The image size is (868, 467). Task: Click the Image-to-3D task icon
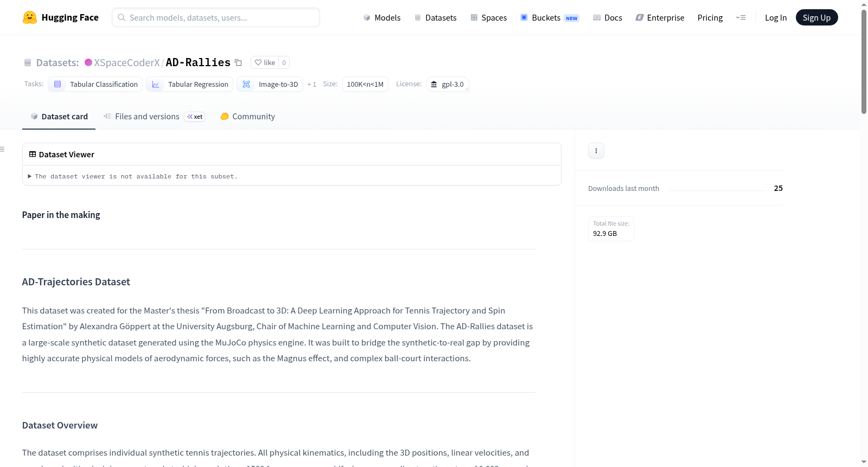246,84
